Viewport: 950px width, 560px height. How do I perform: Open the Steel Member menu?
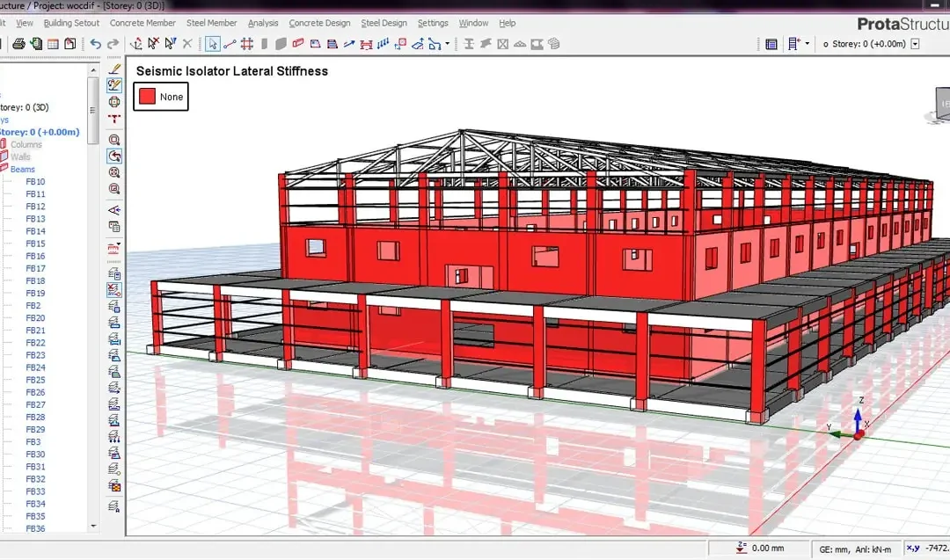click(211, 23)
